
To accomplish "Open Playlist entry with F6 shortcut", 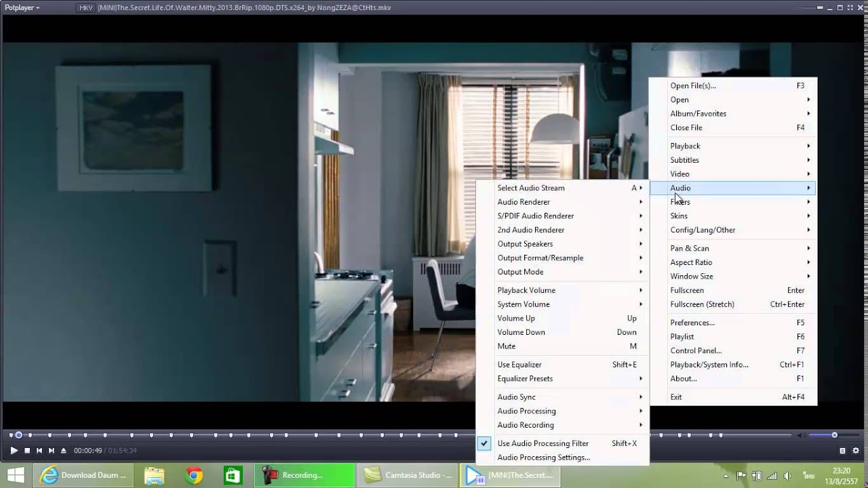I will 733,337.
